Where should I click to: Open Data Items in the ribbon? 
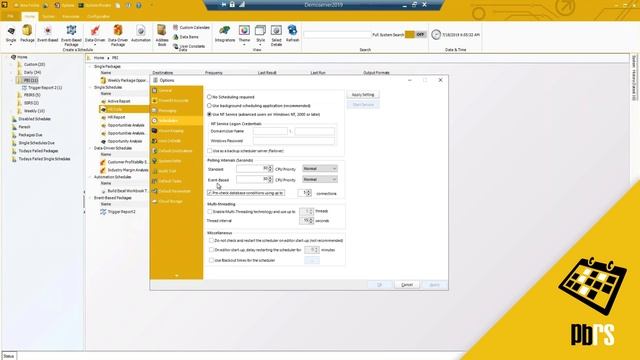coord(186,37)
